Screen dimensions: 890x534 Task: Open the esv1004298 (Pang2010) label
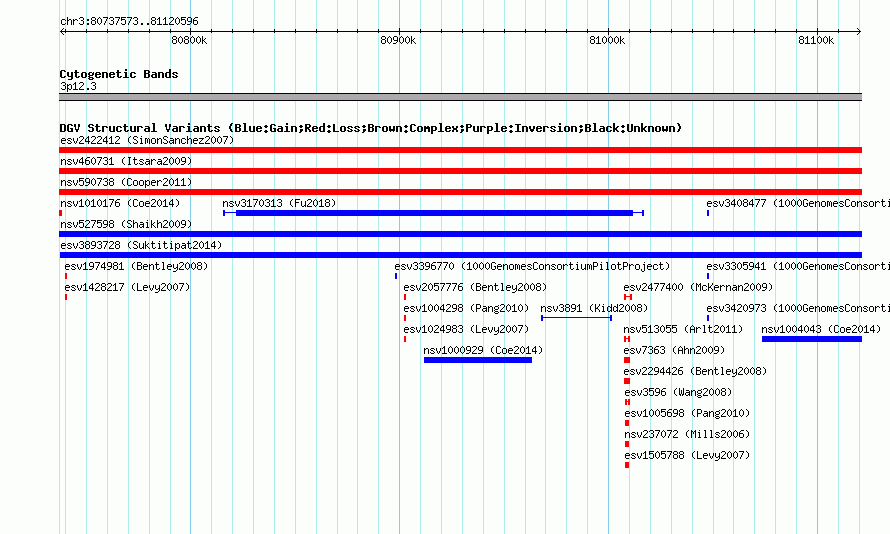[x=466, y=308]
